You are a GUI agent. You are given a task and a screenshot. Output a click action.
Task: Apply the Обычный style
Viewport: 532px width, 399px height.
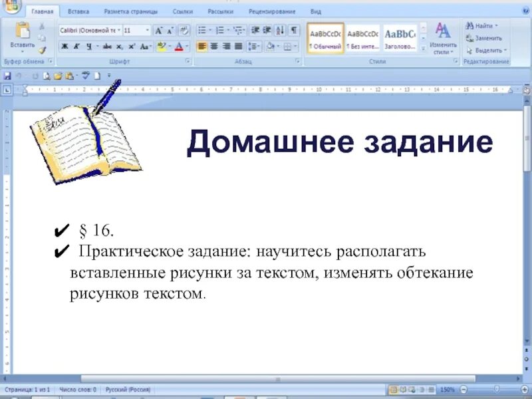click(x=325, y=38)
